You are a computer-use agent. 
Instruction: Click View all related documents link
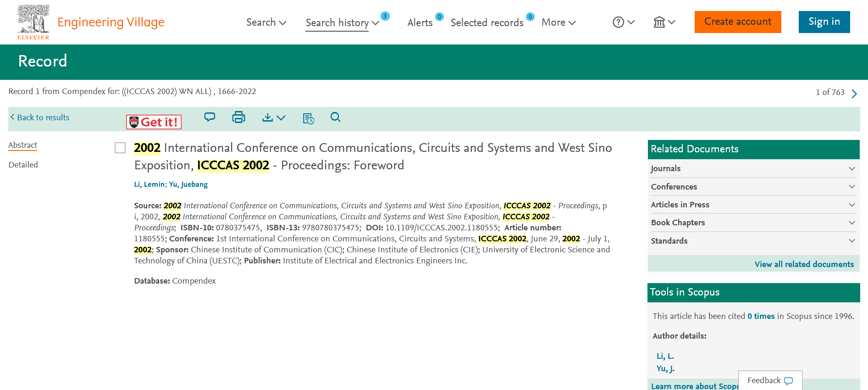click(804, 264)
